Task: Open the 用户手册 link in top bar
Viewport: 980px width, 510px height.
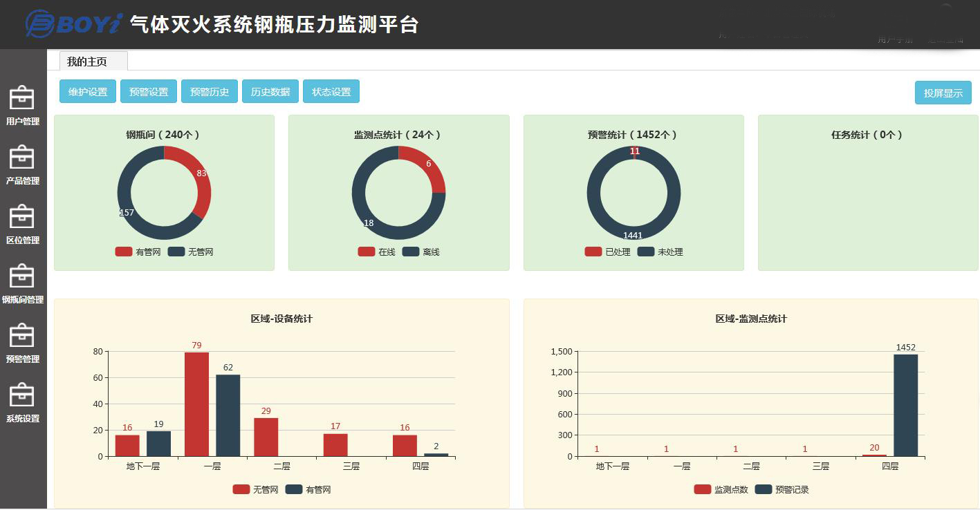Action: (x=896, y=40)
